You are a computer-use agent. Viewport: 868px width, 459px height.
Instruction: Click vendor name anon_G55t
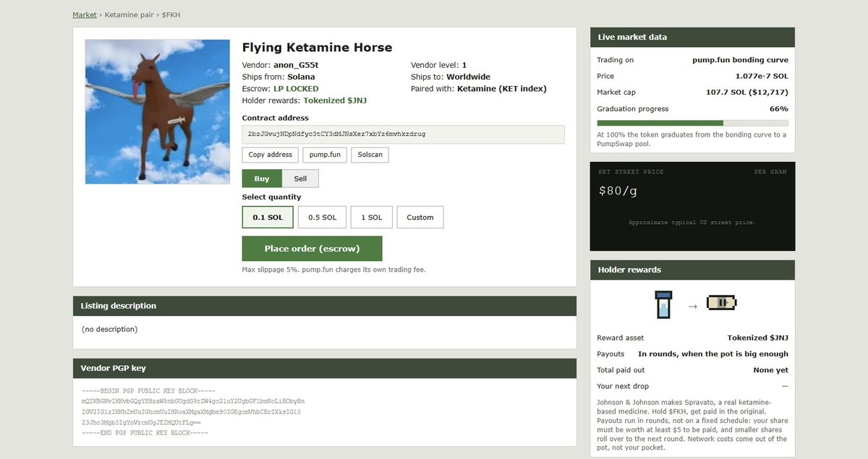point(297,65)
